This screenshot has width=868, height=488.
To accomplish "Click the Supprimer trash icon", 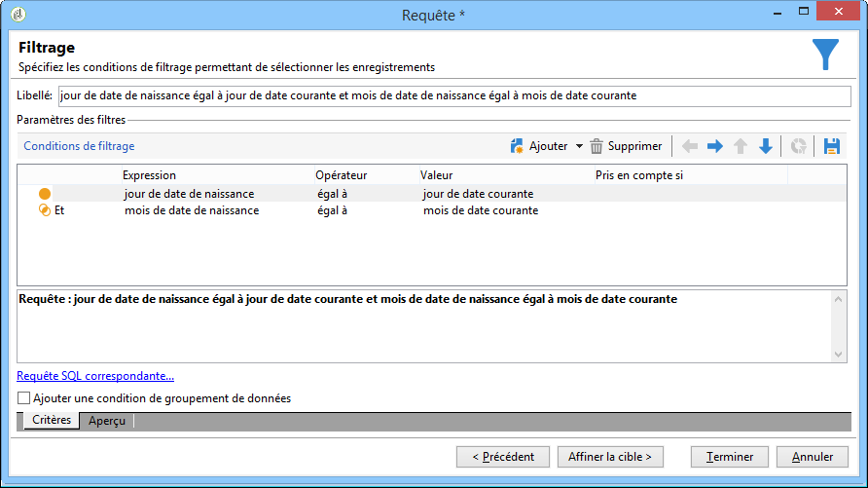I will point(597,146).
